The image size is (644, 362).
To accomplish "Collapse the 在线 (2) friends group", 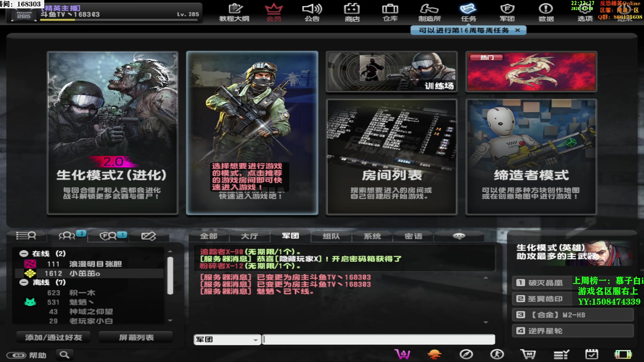I will [x=23, y=253].
